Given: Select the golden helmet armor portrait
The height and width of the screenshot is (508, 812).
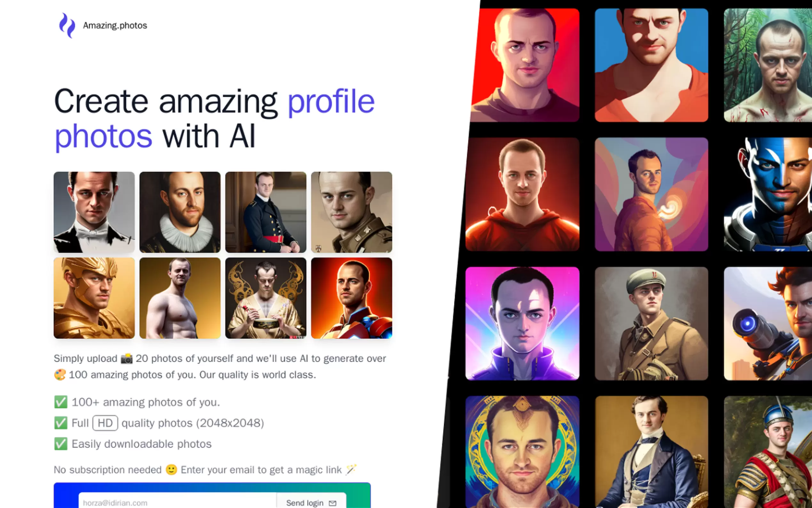Looking at the screenshot, I should pos(94,298).
